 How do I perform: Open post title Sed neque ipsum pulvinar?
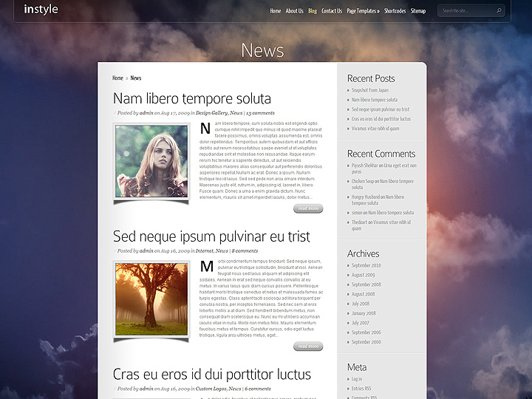(211, 236)
